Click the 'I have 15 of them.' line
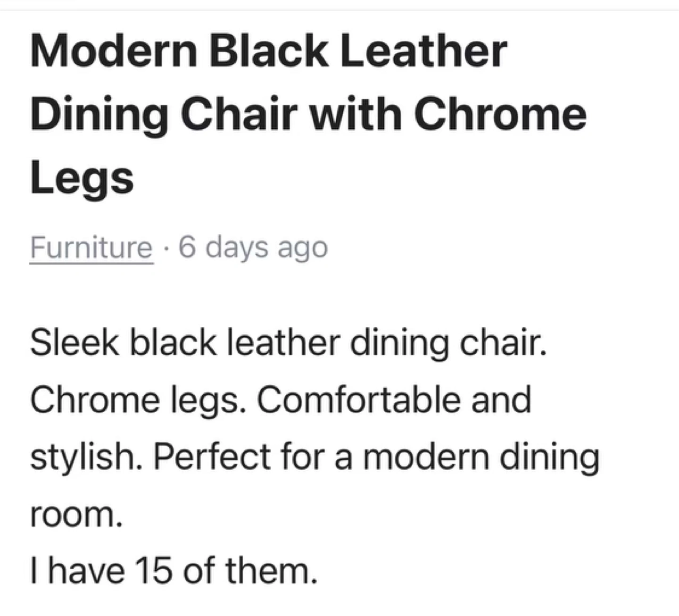Viewport: 679px width, 616px height. coord(174,571)
